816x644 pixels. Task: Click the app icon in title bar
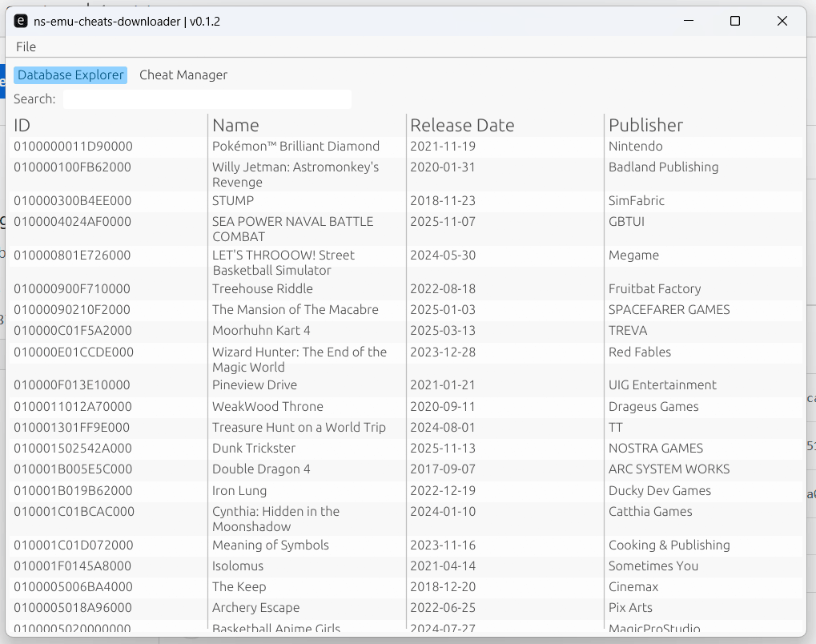click(x=20, y=22)
